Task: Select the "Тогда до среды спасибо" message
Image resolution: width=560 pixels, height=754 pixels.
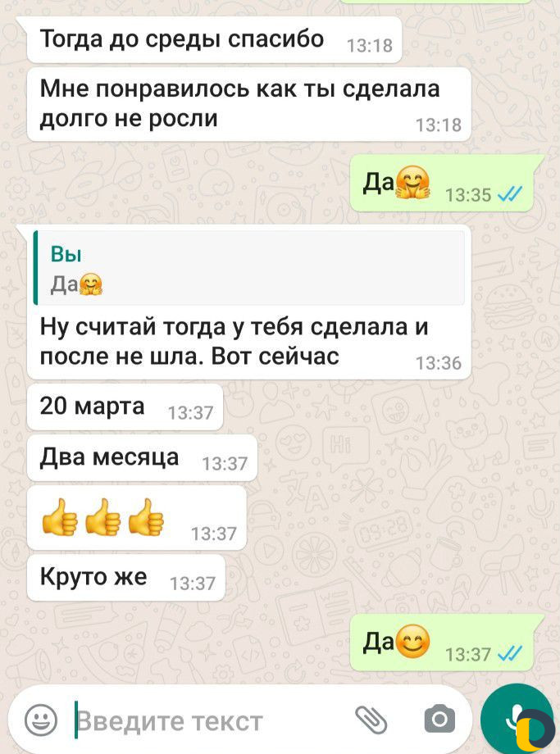Action: click(215, 40)
